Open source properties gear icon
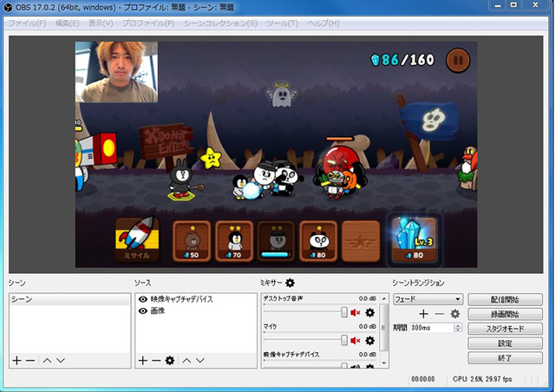The image size is (555, 392). coord(170,360)
